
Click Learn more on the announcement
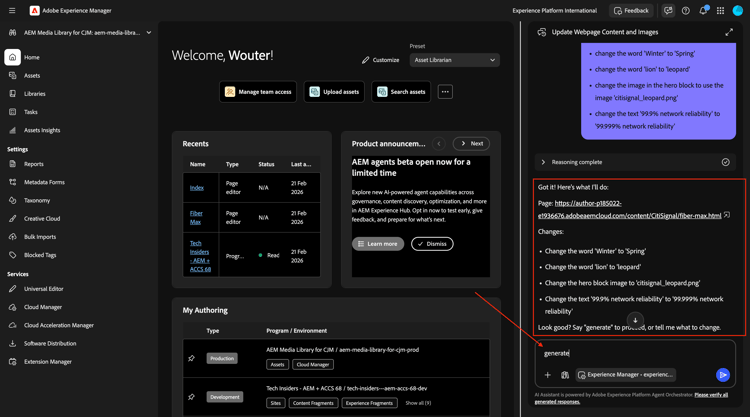click(x=378, y=244)
